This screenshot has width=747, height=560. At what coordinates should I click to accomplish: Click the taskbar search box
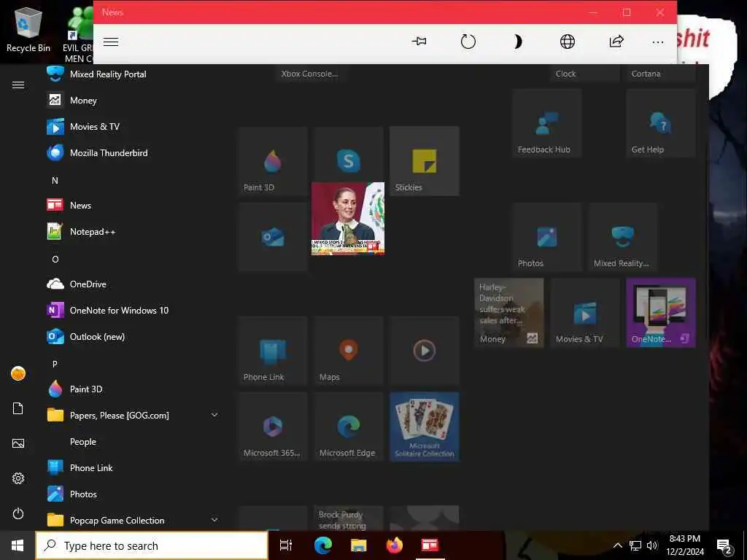coord(152,545)
